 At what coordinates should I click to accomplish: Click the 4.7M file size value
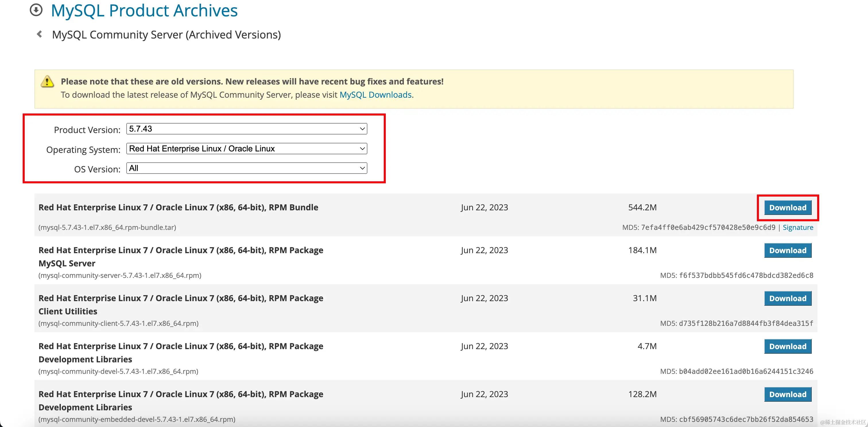pyautogui.click(x=647, y=346)
